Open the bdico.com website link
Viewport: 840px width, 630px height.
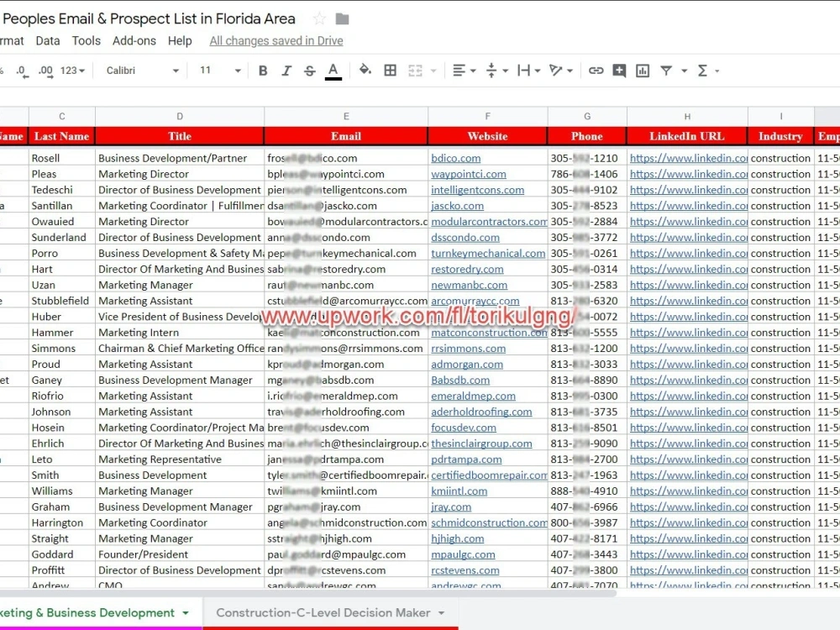[456, 158]
